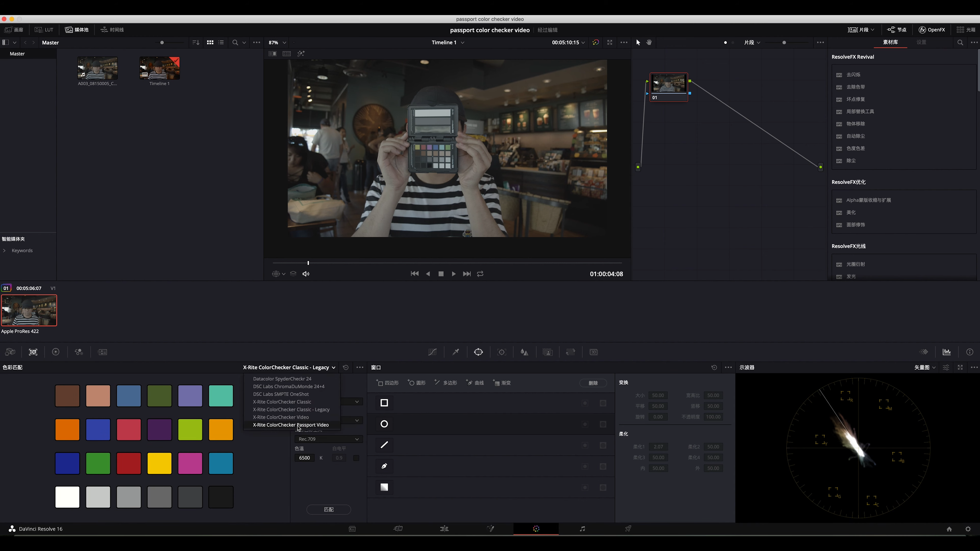The image size is (980, 551).
Task: Choose X-Rite ColorChecker Passport Video
Action: point(291,425)
